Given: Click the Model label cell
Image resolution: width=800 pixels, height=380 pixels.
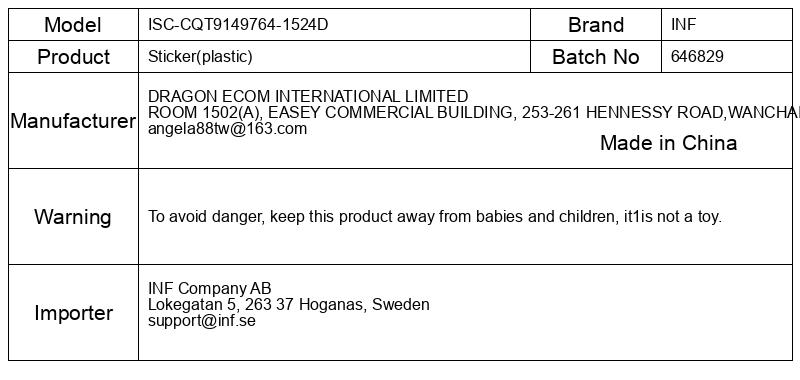Looking at the screenshot, I should 73,24.
